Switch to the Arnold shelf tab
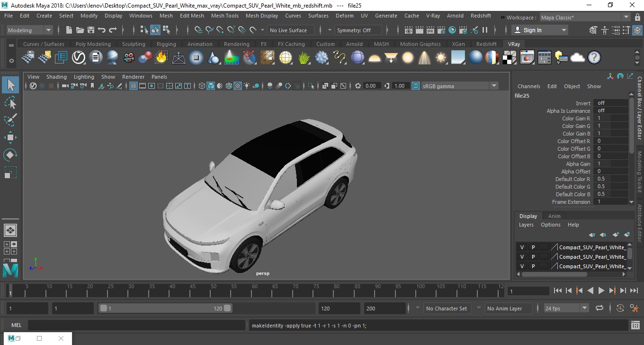 tap(354, 44)
